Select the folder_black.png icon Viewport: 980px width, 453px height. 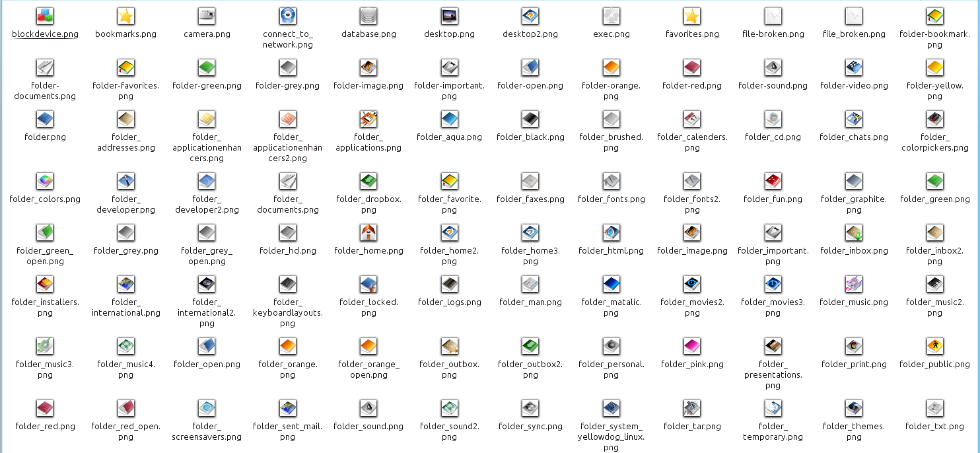pos(530,119)
